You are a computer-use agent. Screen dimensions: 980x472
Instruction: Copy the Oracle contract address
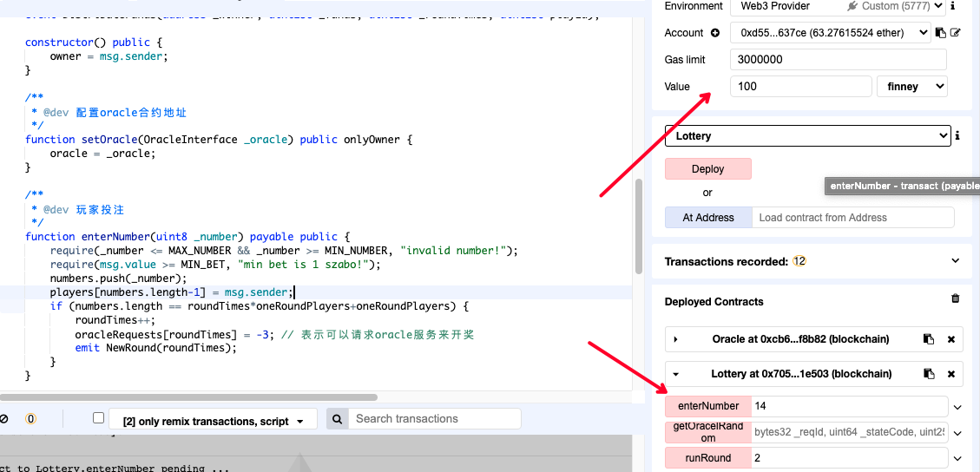tap(930, 339)
